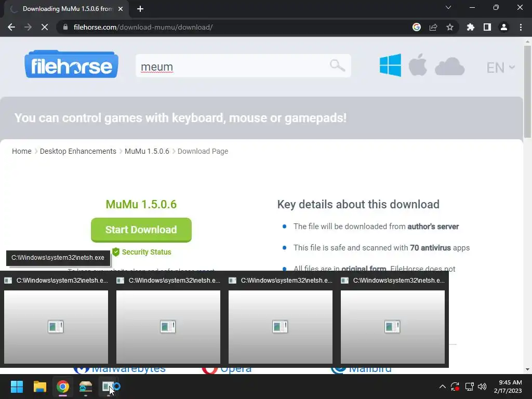
Task: Click the MuMu 1.5.0.6 heading
Action: 141,204
